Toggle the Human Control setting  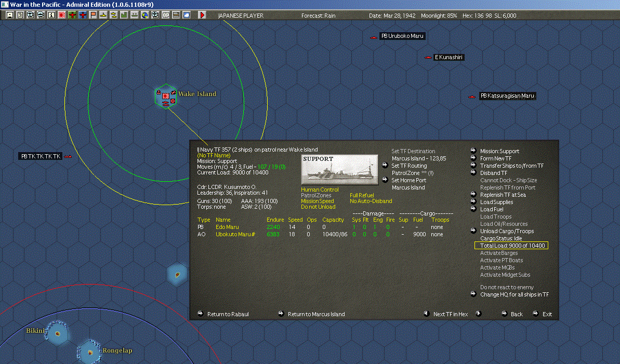pos(320,190)
